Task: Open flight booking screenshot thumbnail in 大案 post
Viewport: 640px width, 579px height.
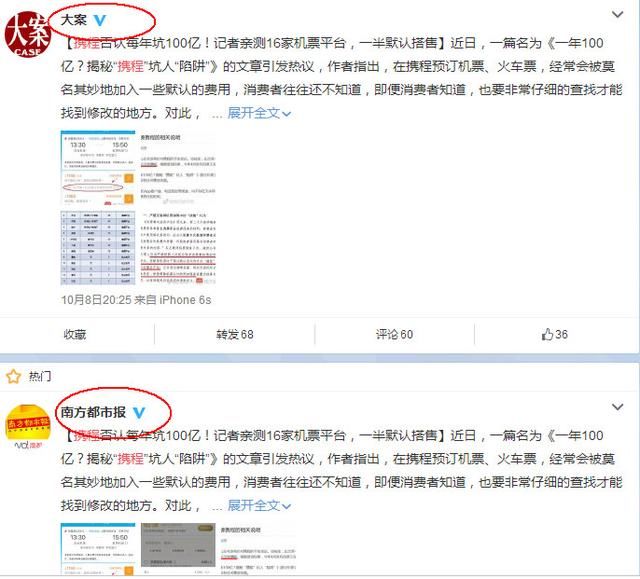Action: 98,168
